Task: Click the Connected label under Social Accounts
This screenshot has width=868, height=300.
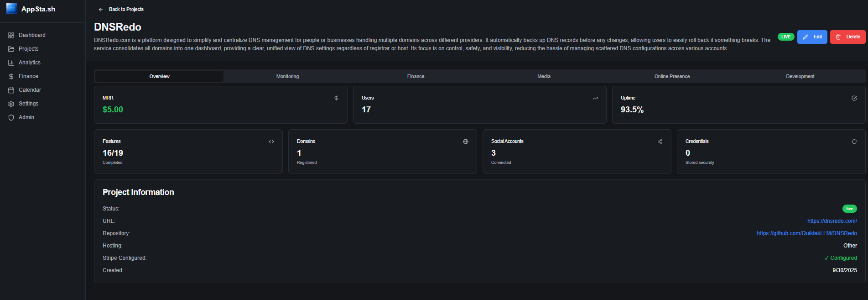Action: (x=501, y=163)
